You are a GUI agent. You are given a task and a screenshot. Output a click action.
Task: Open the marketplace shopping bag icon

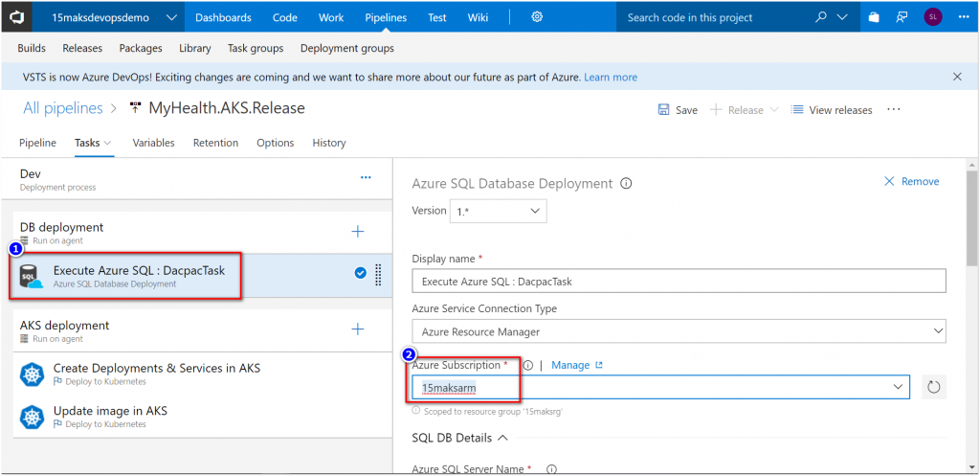click(x=874, y=17)
